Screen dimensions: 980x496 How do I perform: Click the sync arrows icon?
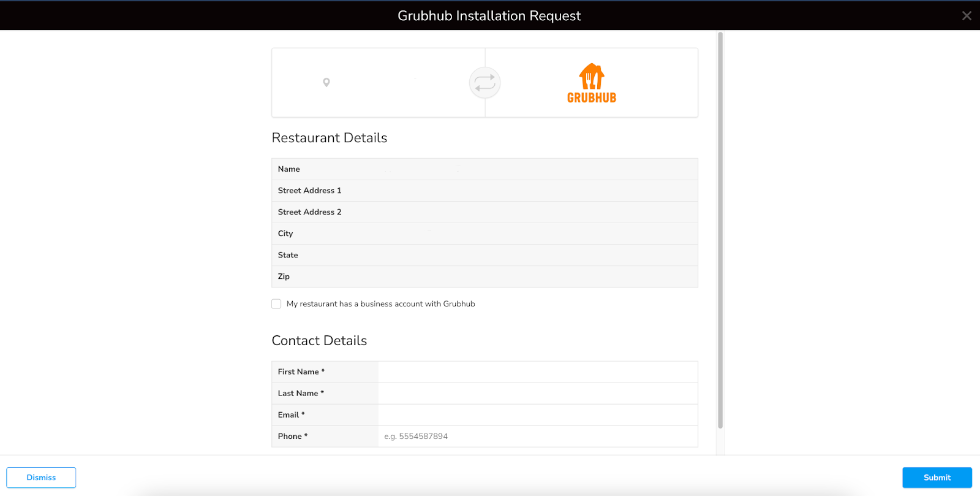click(x=485, y=83)
